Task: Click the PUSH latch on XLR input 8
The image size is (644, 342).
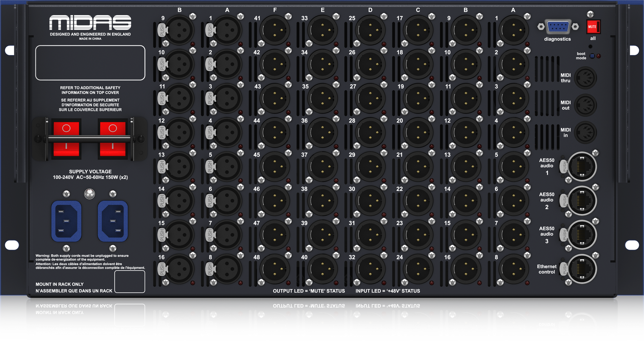Action: [x=210, y=269]
